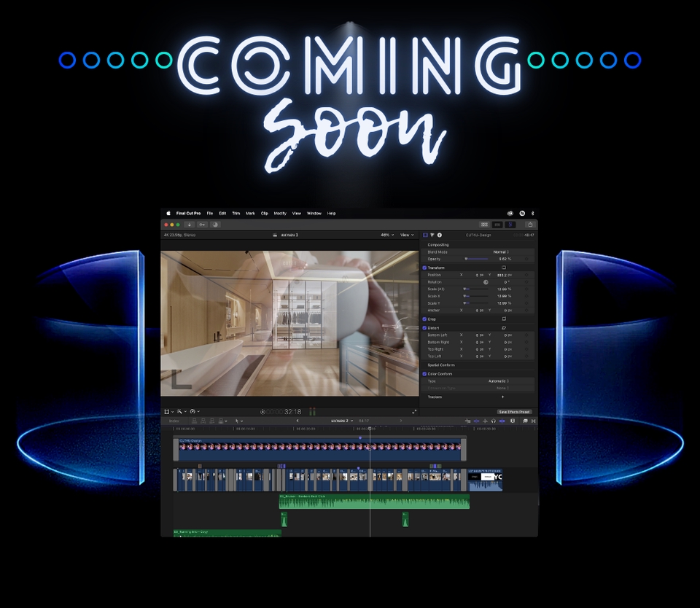Open the File menu
Image resolution: width=700 pixels, height=608 pixels.
[210, 214]
